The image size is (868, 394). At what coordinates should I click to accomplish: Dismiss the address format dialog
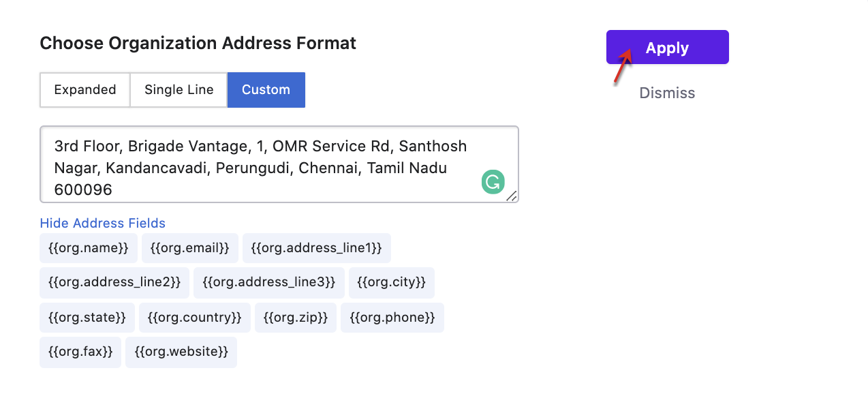click(x=667, y=93)
